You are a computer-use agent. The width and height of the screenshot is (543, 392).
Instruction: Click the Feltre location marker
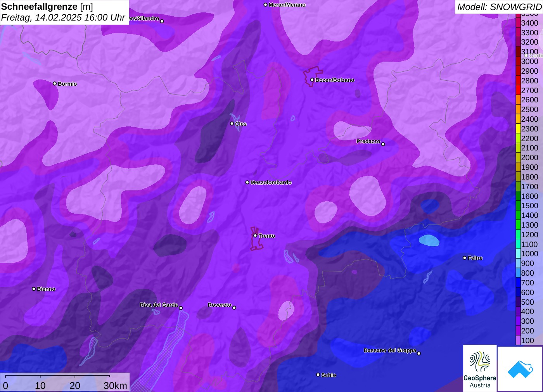click(x=465, y=257)
